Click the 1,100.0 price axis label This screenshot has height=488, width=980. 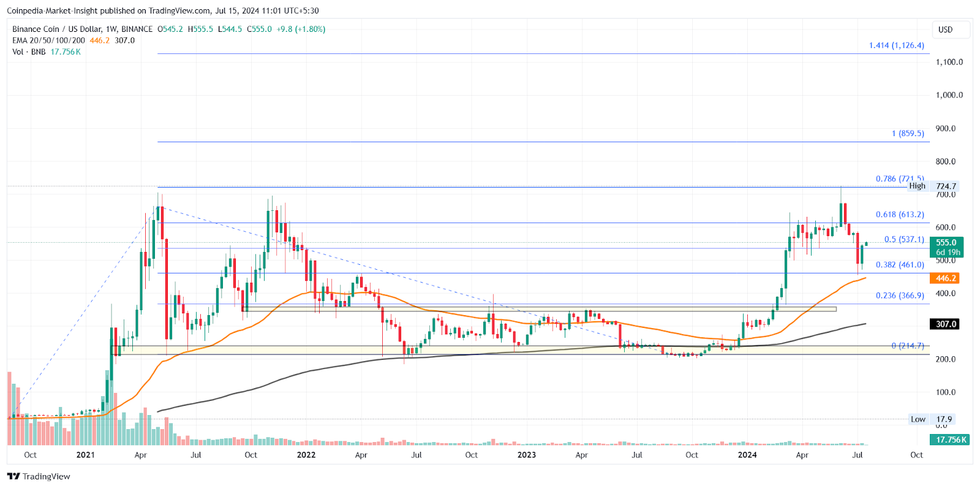tap(949, 62)
